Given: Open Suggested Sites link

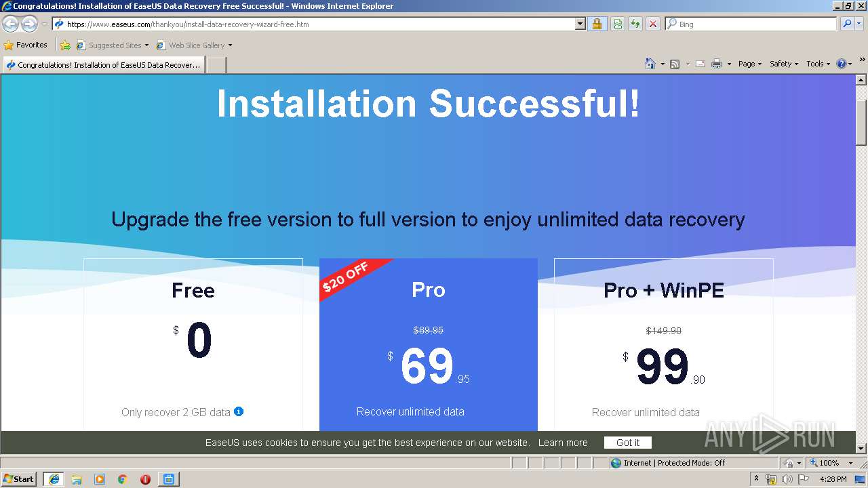Looking at the screenshot, I should pos(108,45).
